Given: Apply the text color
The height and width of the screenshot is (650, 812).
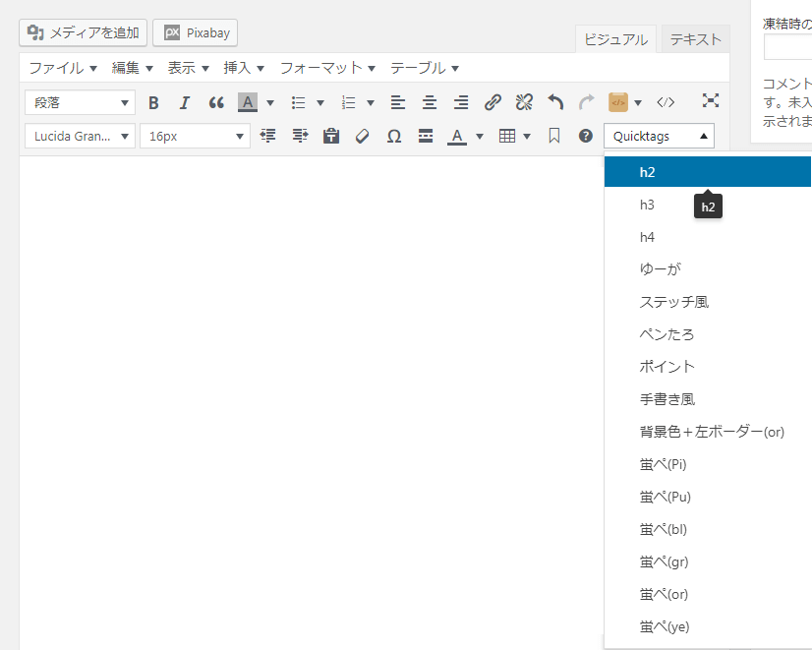Looking at the screenshot, I should click(457, 136).
